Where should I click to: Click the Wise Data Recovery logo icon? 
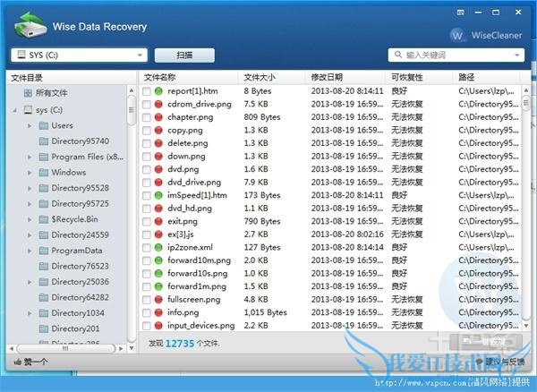pos(30,25)
